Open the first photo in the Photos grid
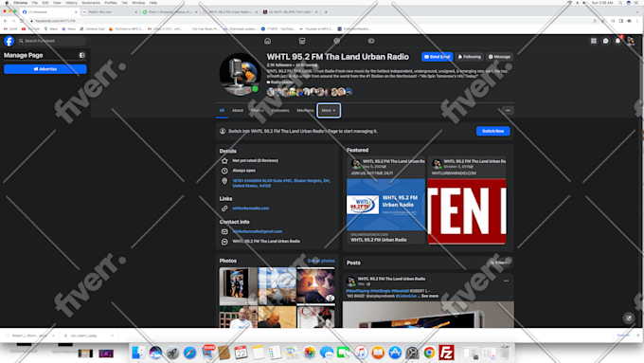The height and width of the screenshot is (363, 644). 239,286
